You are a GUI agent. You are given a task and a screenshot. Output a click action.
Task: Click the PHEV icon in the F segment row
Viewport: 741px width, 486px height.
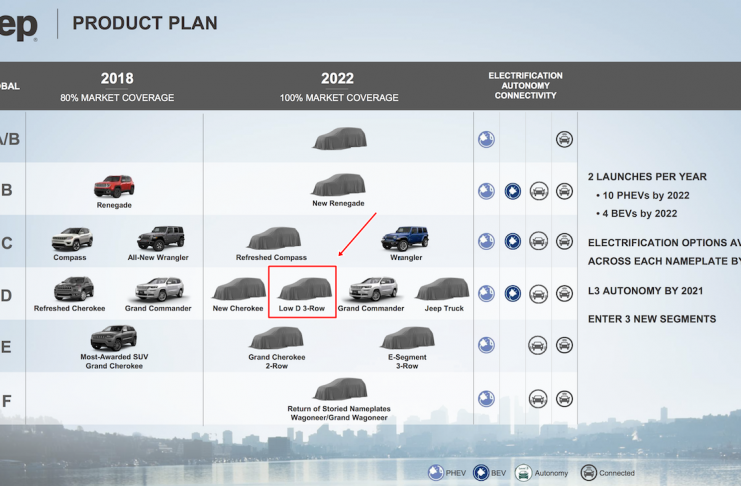[486, 397]
